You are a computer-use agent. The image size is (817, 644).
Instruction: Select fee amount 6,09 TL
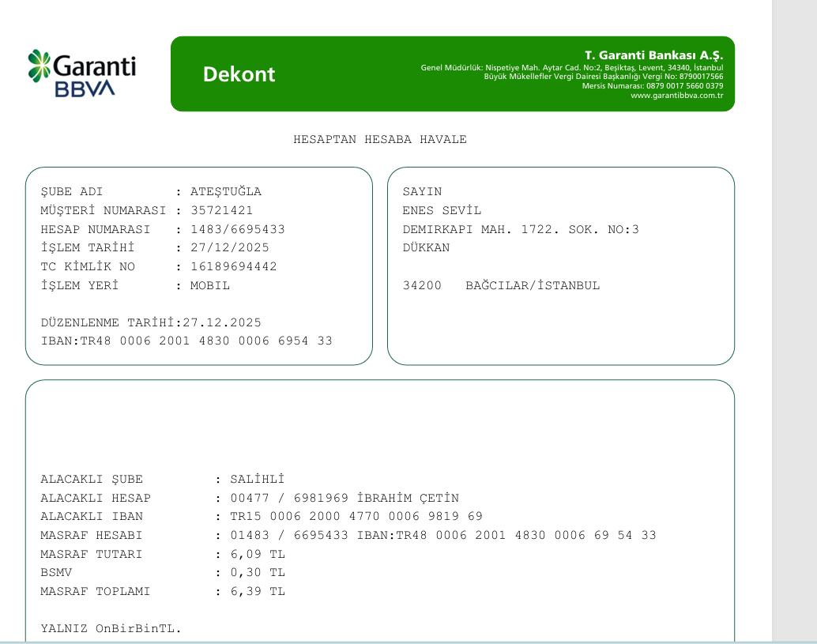point(258,554)
